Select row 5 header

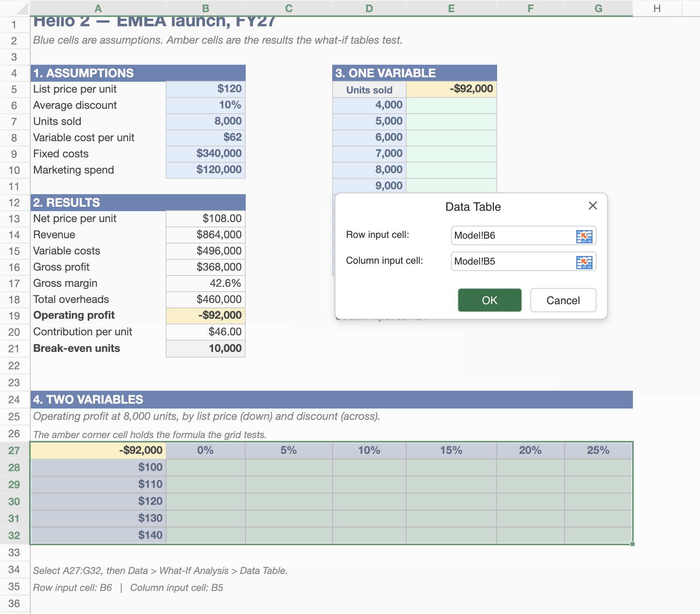coord(15,89)
